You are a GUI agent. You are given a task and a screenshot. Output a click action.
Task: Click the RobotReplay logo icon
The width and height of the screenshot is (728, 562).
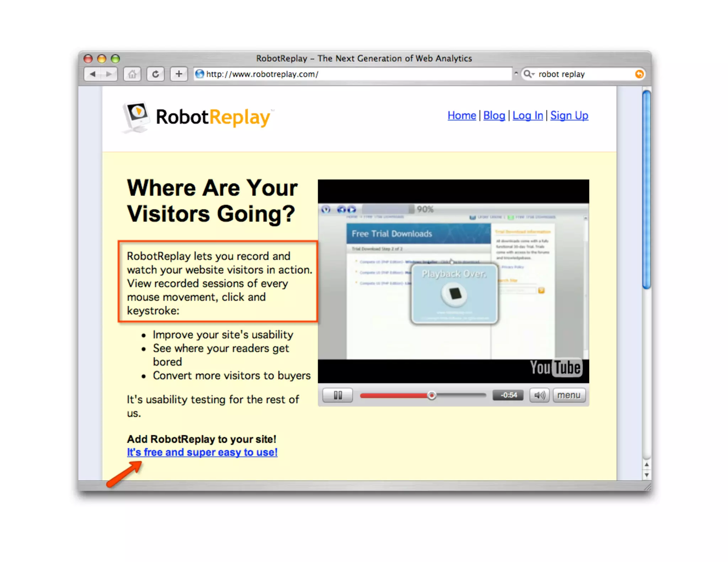point(136,117)
